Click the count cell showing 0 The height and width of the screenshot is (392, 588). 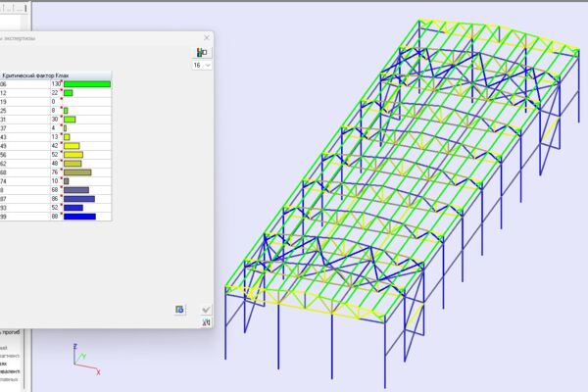pos(57,102)
